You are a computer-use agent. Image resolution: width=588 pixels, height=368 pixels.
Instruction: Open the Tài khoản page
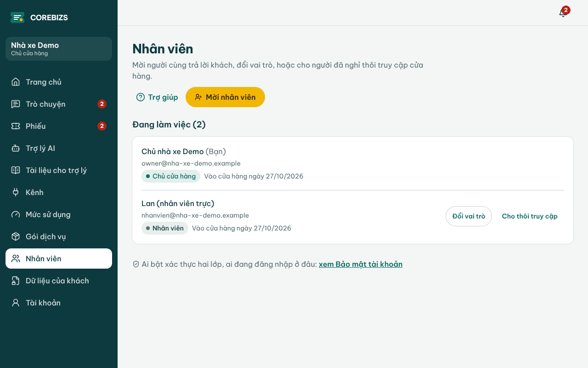coord(59,303)
